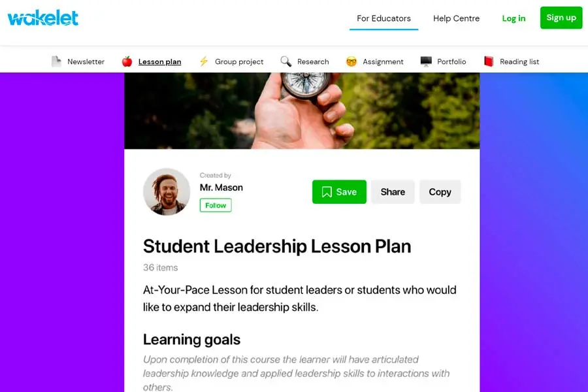
Task: Select the Mr. Mason creator name
Action: click(221, 188)
